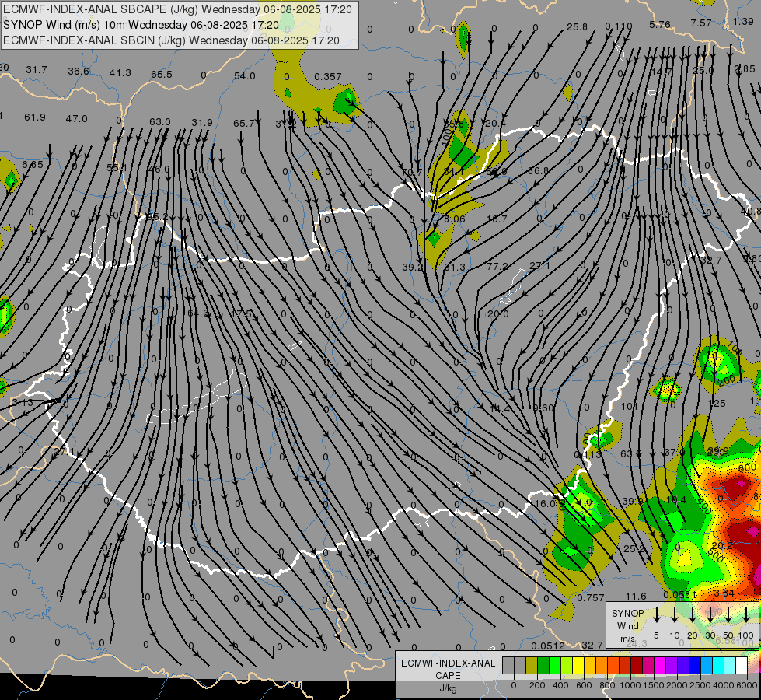Click the 14.4 value on the map

coord(499,408)
